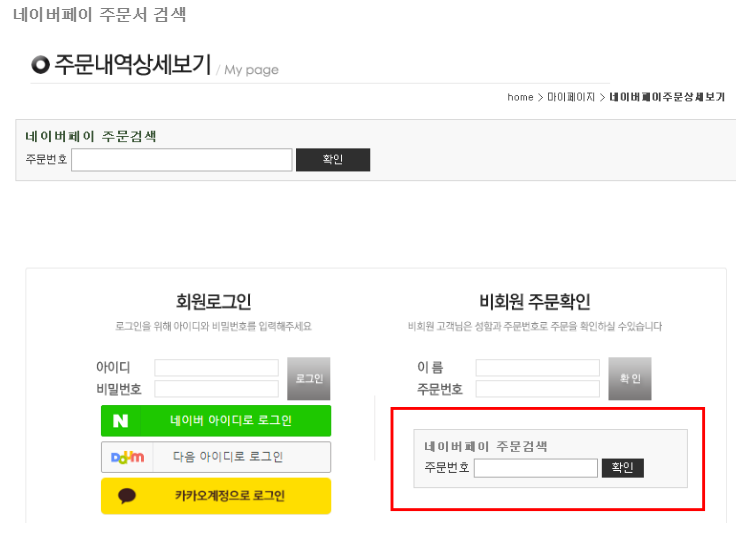The image size is (736, 542).
Task: Focus the 비밀번호 input field
Action: (x=216, y=389)
